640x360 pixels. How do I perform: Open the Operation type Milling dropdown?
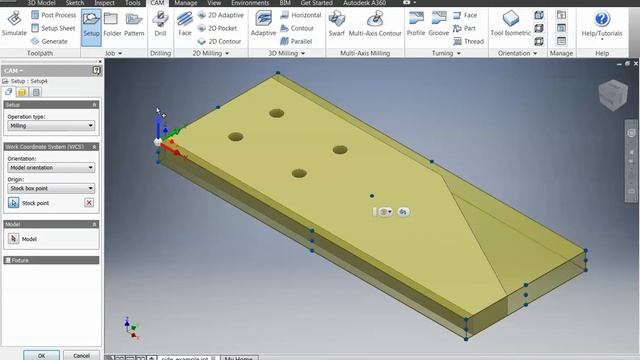tap(51, 126)
